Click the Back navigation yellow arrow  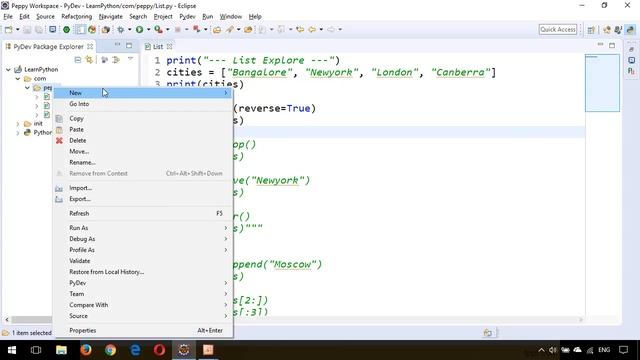(312, 29)
